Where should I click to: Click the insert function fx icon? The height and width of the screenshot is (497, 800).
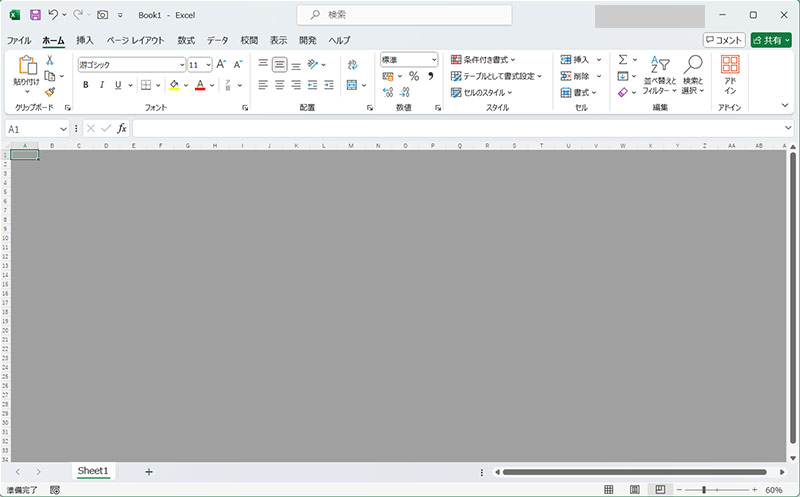click(x=121, y=129)
